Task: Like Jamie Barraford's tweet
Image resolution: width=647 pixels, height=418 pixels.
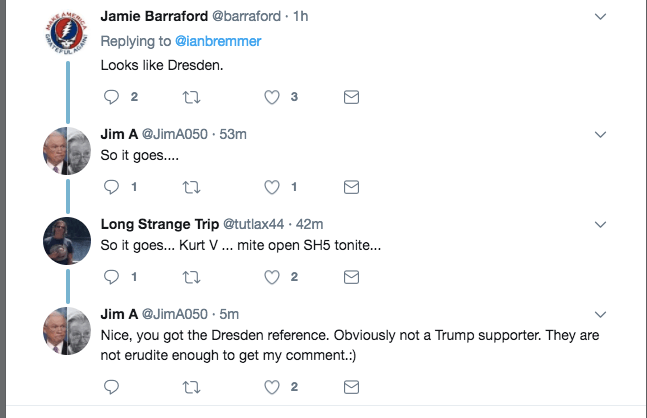Action: (x=271, y=97)
